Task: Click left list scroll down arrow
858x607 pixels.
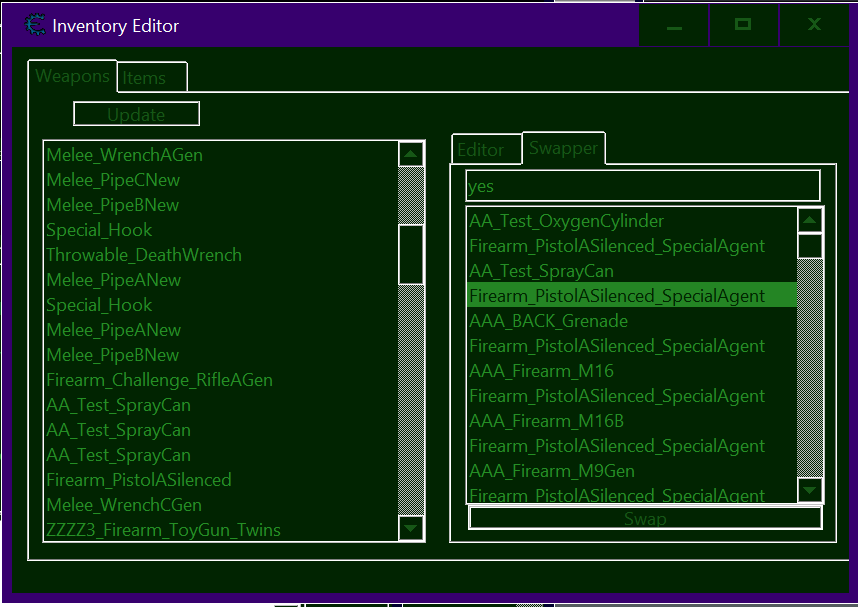Action: point(411,528)
